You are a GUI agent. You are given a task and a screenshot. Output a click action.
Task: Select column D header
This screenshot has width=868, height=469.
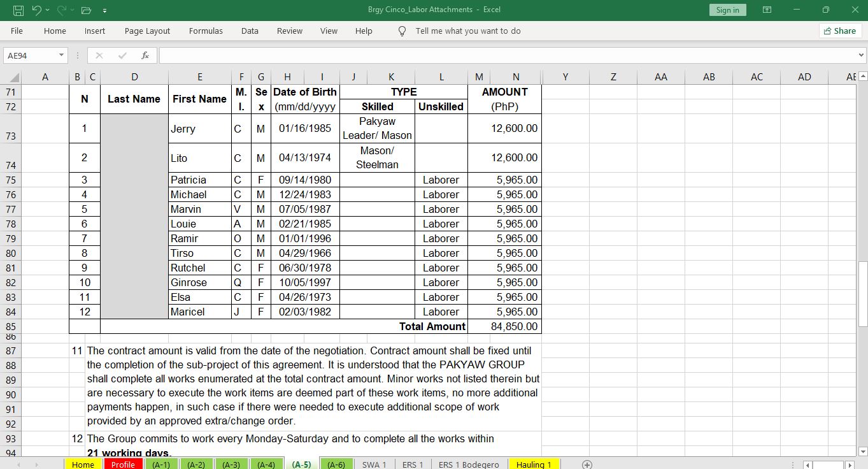point(134,77)
